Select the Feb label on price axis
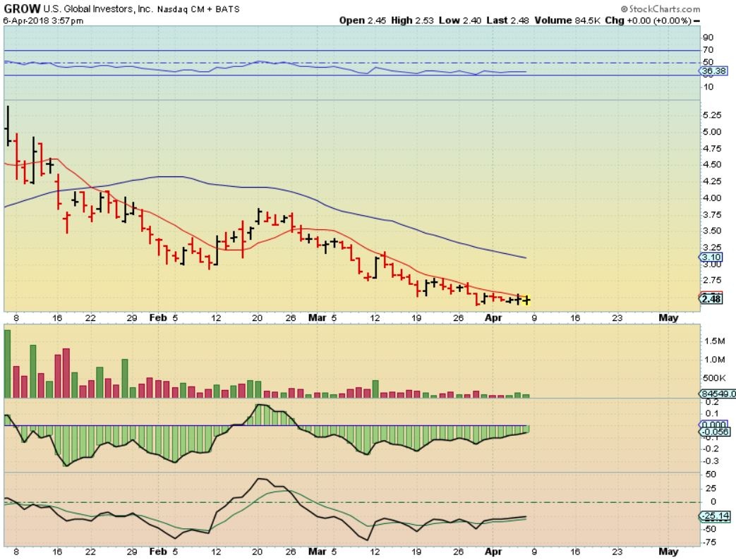The height and width of the screenshot is (560, 736). [x=156, y=318]
